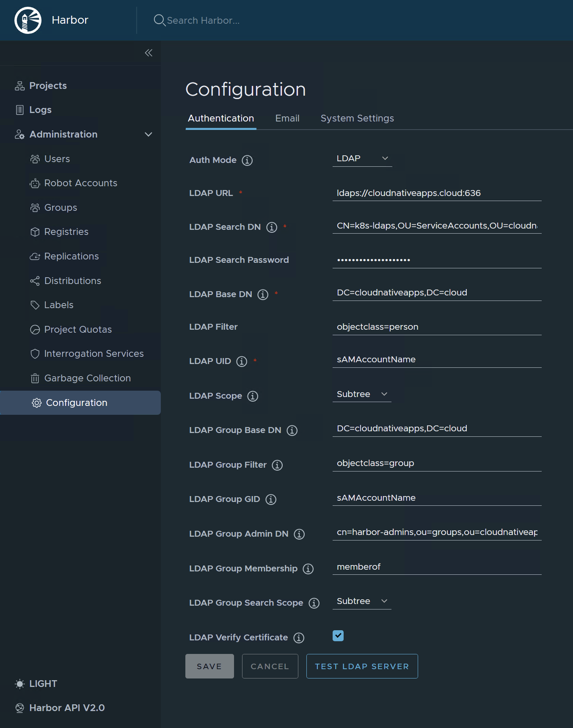The image size is (573, 728).
Task: Switch to the Authentication tab
Action: (221, 119)
